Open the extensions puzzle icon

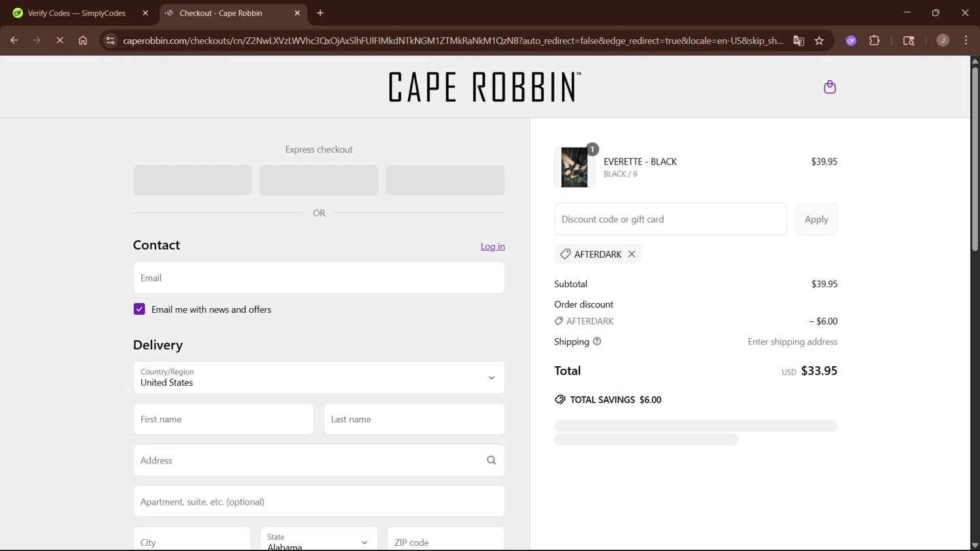(874, 40)
